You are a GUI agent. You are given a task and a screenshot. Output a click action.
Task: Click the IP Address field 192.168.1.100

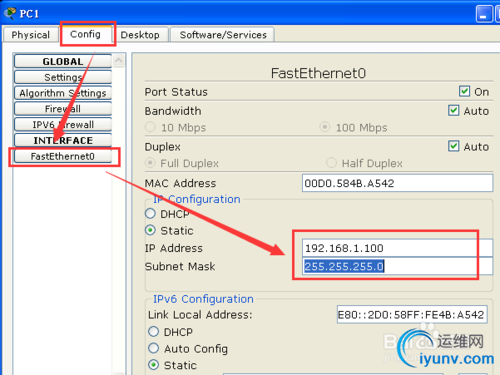coord(397,248)
